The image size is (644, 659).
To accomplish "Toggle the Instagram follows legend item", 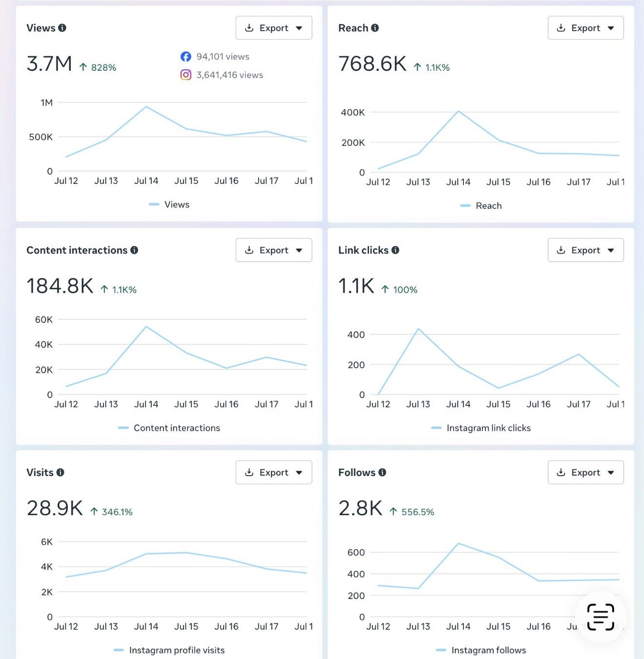I will tap(481, 650).
